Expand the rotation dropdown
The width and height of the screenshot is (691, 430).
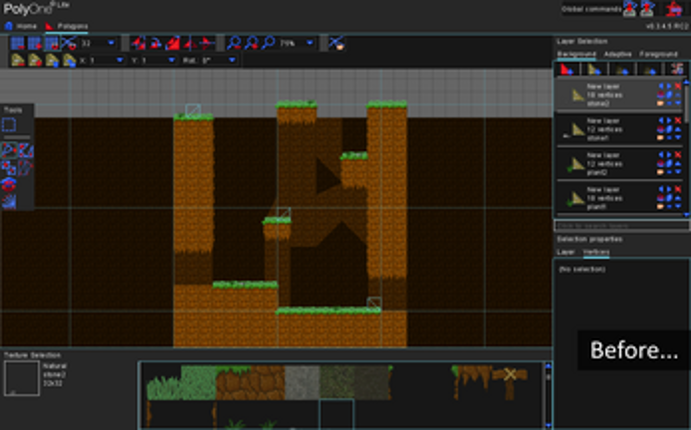pyautogui.click(x=232, y=60)
